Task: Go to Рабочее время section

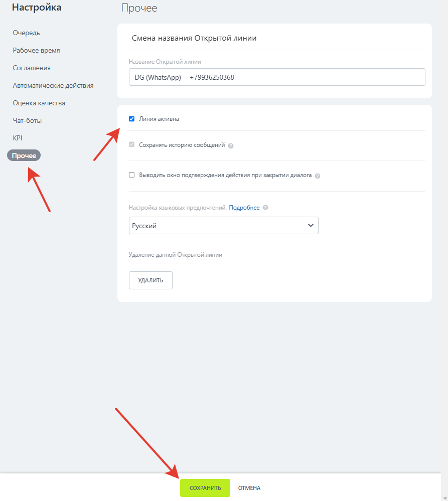Action: coord(36,51)
